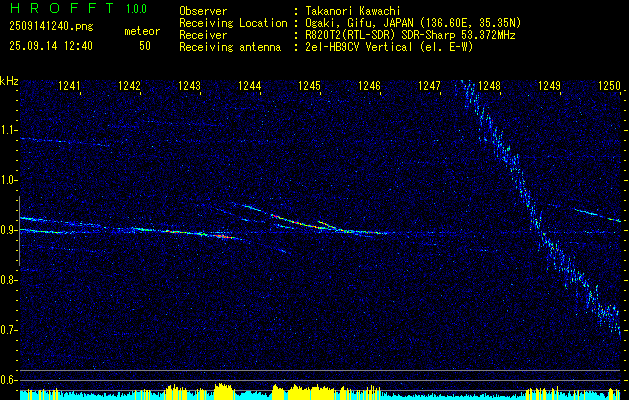Click the 1246 time marker
This screenshot has height=400, width=629.
369,85
